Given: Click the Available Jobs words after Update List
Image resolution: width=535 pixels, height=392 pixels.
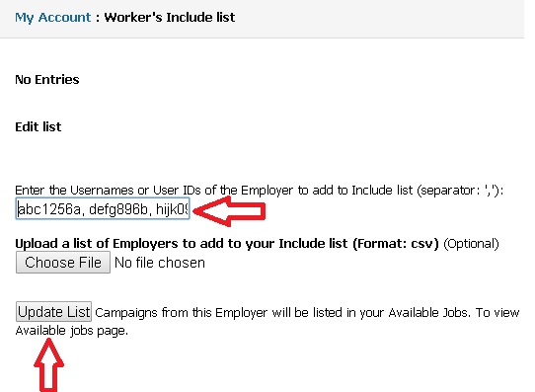Looking at the screenshot, I should [428, 312].
